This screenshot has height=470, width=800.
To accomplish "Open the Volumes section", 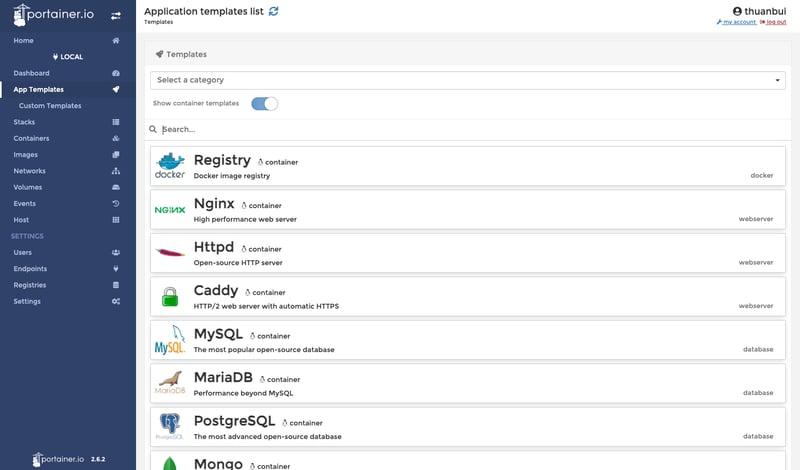I will 28,187.
